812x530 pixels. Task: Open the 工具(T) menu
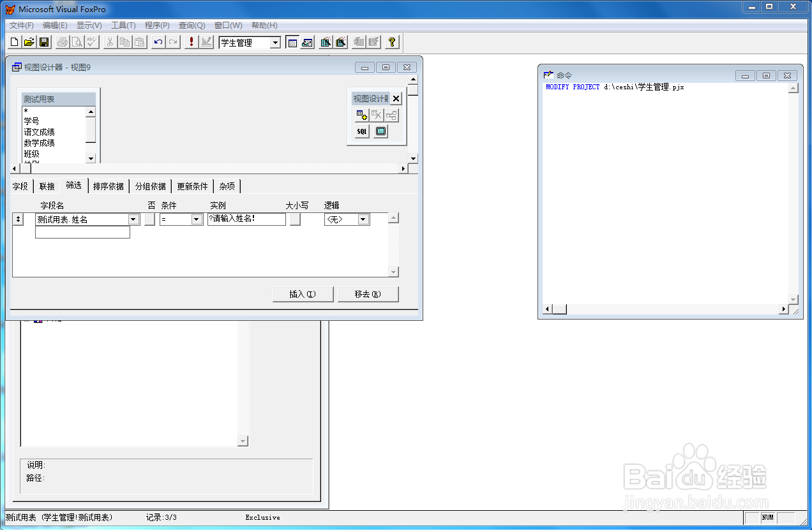click(x=123, y=26)
